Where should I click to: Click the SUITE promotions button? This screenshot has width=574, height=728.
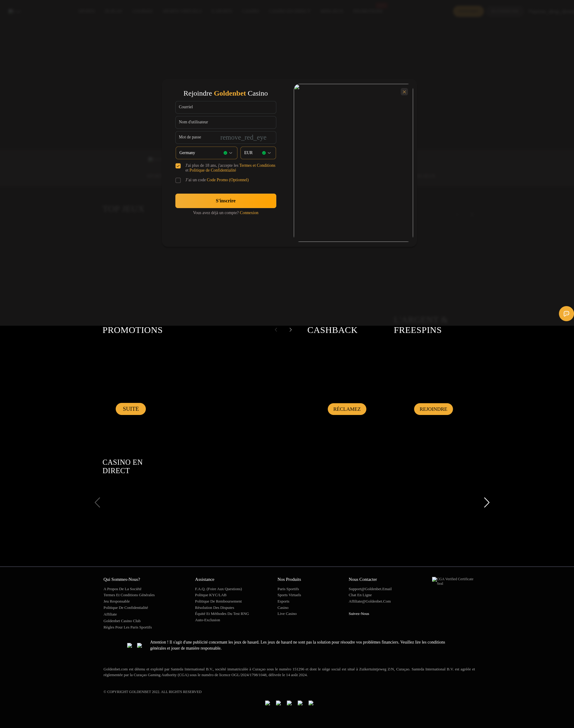coord(131,409)
